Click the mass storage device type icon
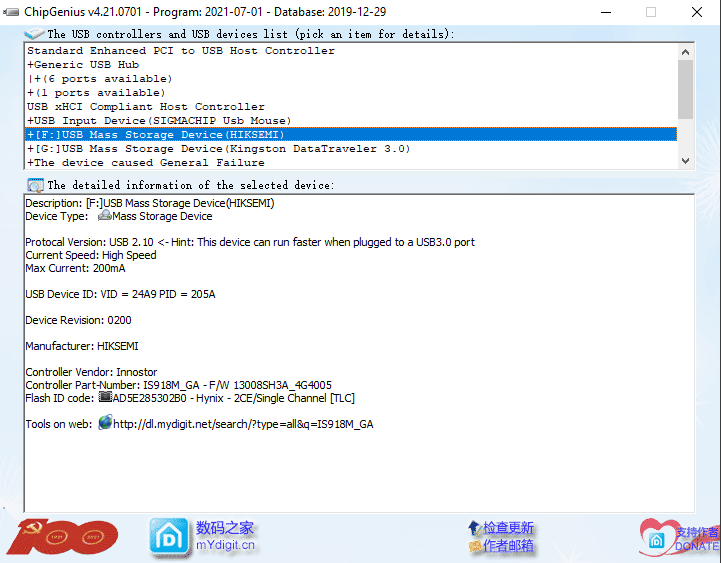 point(104,215)
